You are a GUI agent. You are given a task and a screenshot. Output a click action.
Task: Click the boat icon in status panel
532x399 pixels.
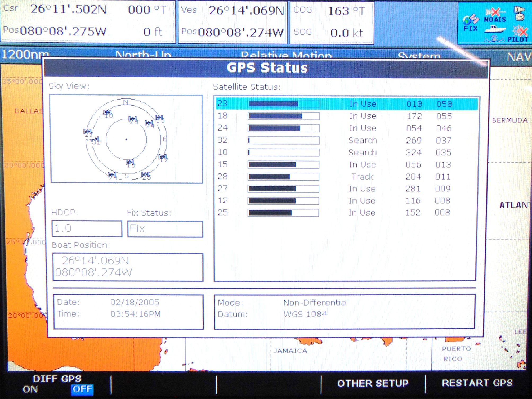point(494,30)
